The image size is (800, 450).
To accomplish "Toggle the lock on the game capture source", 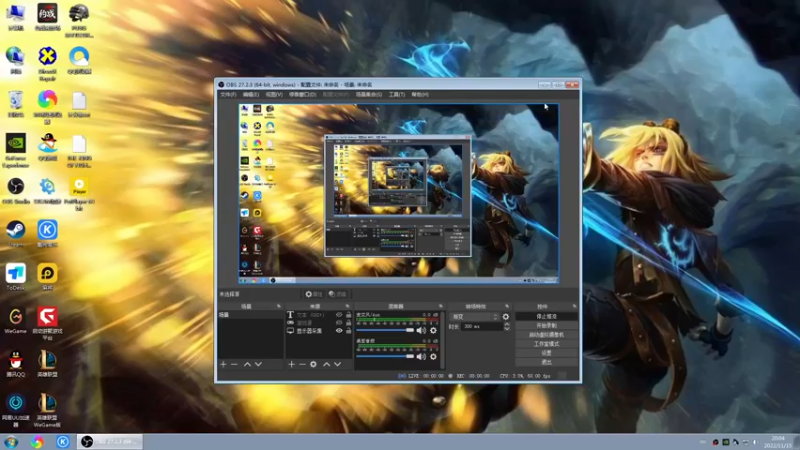I will click(348, 323).
